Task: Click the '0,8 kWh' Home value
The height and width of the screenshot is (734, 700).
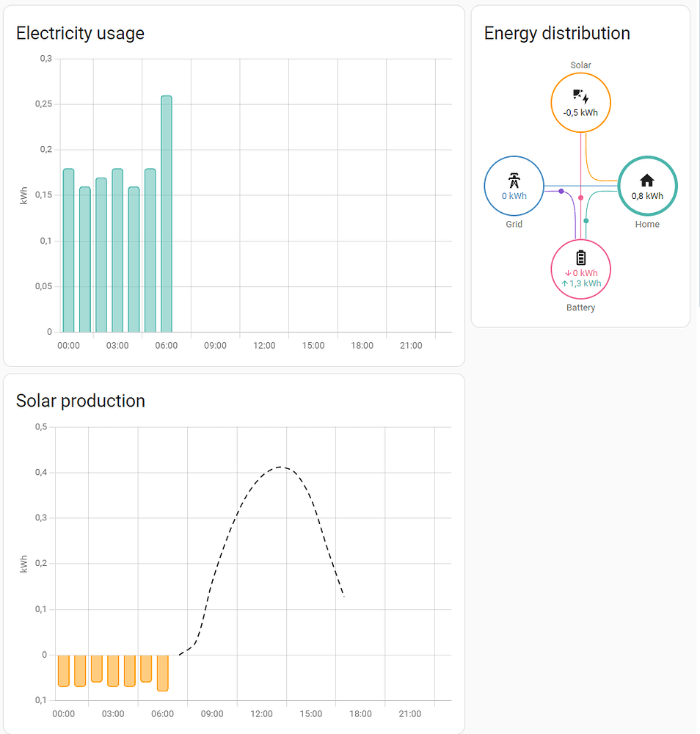Action: [647, 196]
